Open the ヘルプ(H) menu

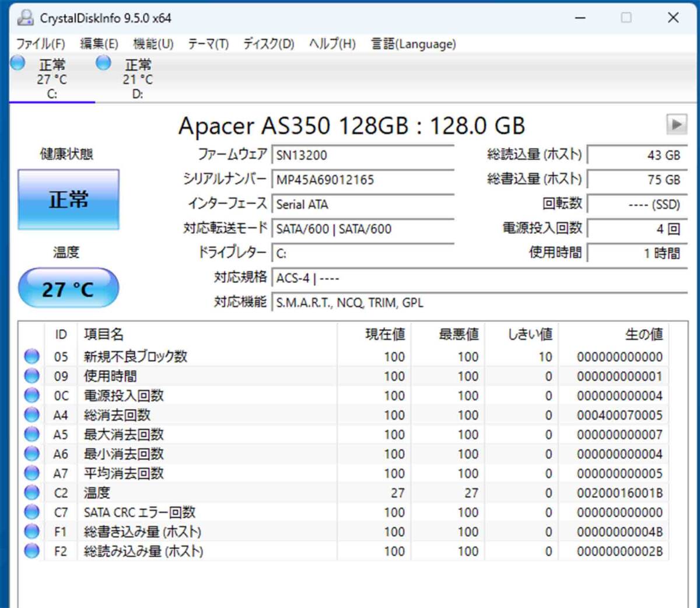coord(332,44)
